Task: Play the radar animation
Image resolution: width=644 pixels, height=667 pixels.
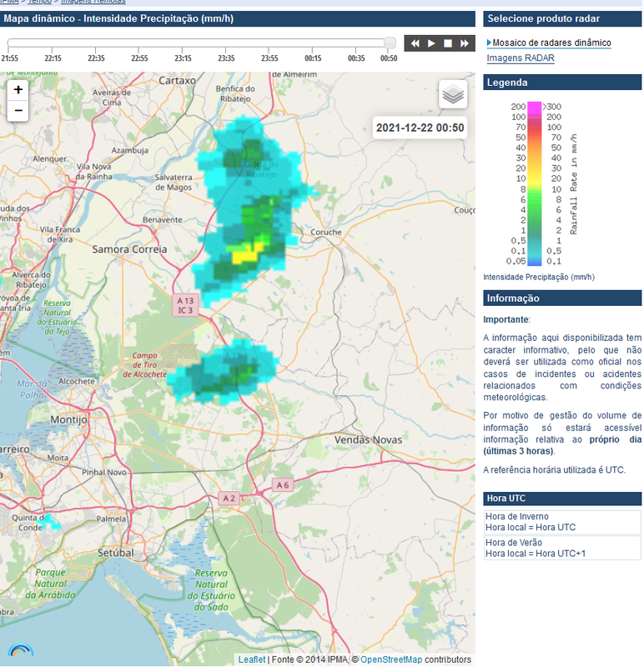Action: pos(431,43)
